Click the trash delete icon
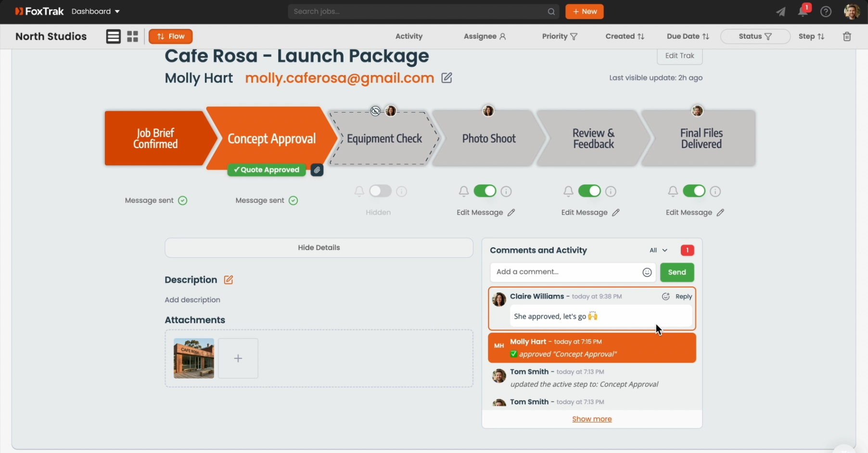Screen dimensions: 868x453 click(847, 37)
